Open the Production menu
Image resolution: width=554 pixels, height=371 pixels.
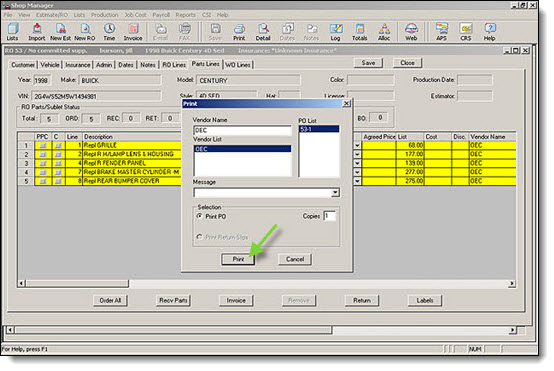pyautogui.click(x=105, y=15)
